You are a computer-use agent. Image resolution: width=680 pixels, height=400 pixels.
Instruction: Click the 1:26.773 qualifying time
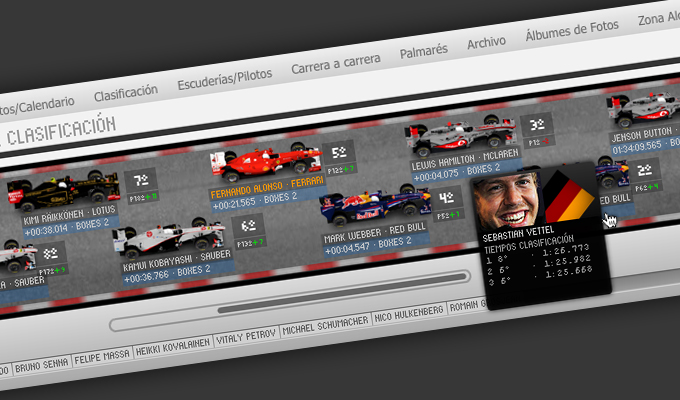[x=566, y=250]
